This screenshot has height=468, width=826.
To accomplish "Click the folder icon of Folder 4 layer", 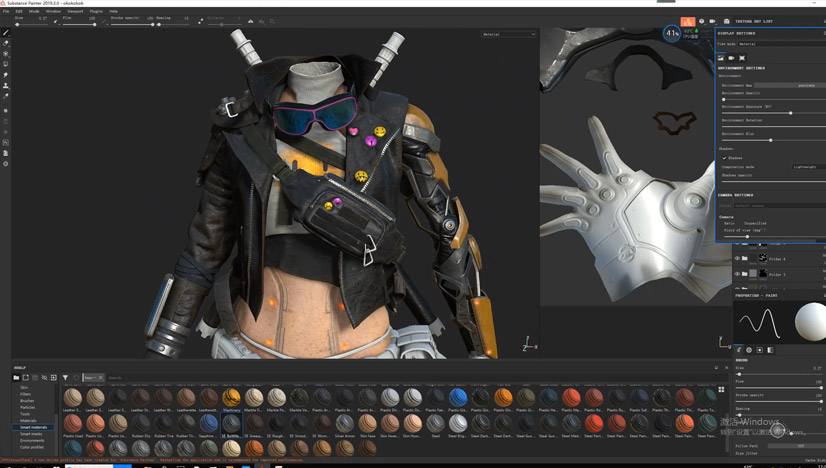I will point(745,258).
